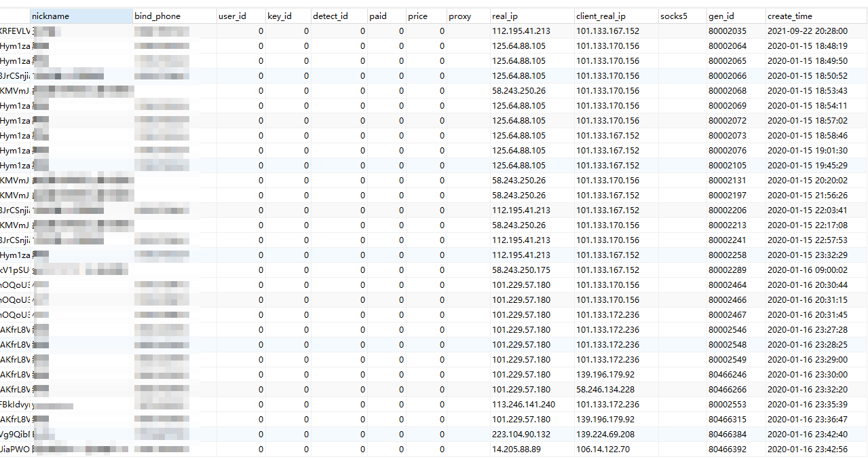Select the client_real_ip cell 106.14.122.70

[603, 449]
